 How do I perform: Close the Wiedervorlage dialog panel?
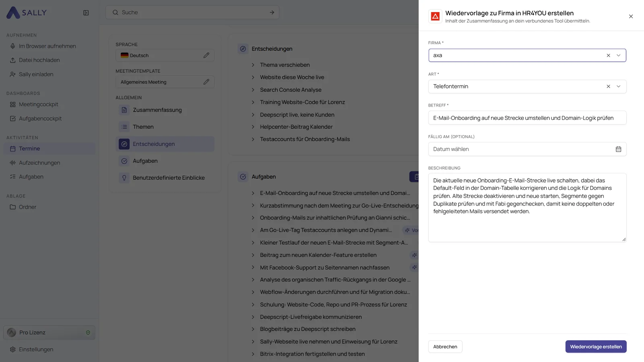[x=631, y=16]
